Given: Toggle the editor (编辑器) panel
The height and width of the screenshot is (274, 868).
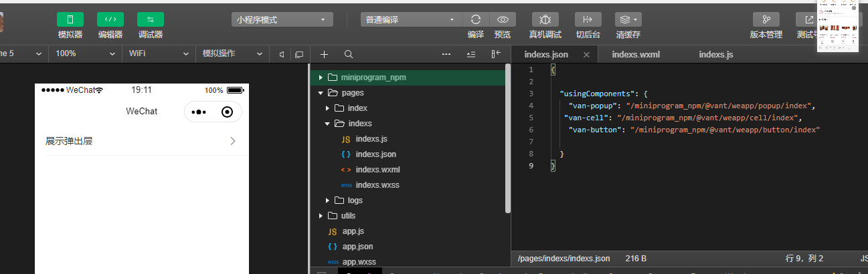Looking at the screenshot, I should coord(110,19).
